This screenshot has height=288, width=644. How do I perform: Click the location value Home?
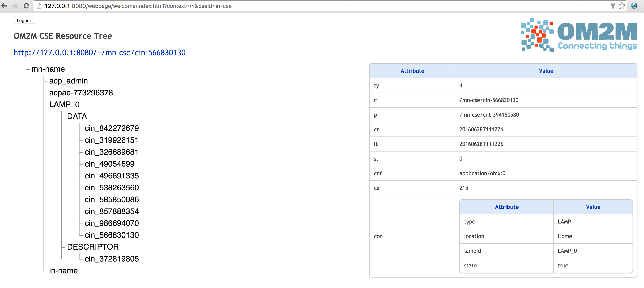[x=565, y=237]
